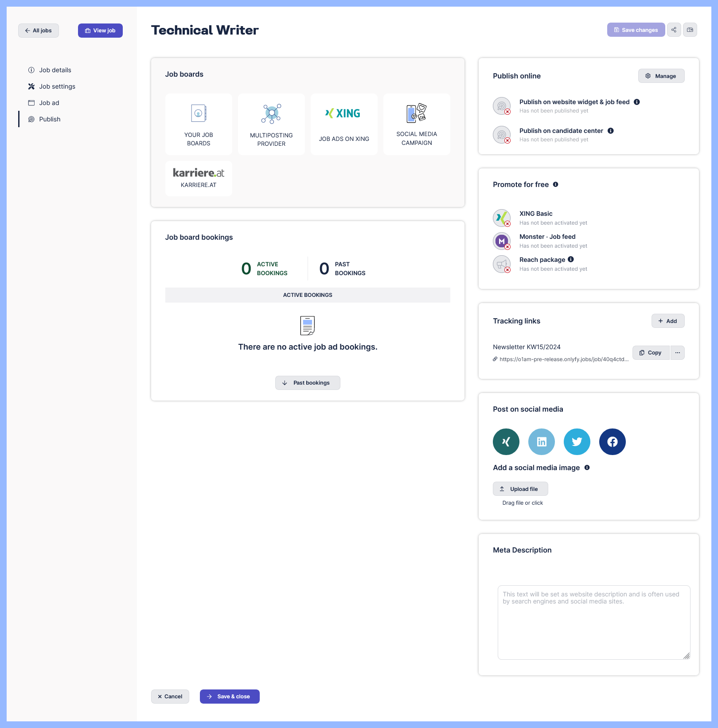
Task: Select the Multiposting Provider job board
Action: pyautogui.click(x=271, y=124)
